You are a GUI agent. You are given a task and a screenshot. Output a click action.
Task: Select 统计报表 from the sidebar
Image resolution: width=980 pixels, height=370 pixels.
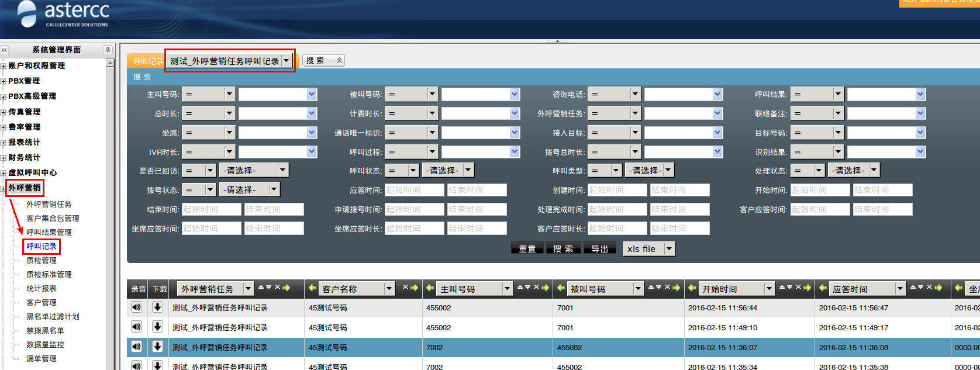pyautogui.click(x=42, y=288)
